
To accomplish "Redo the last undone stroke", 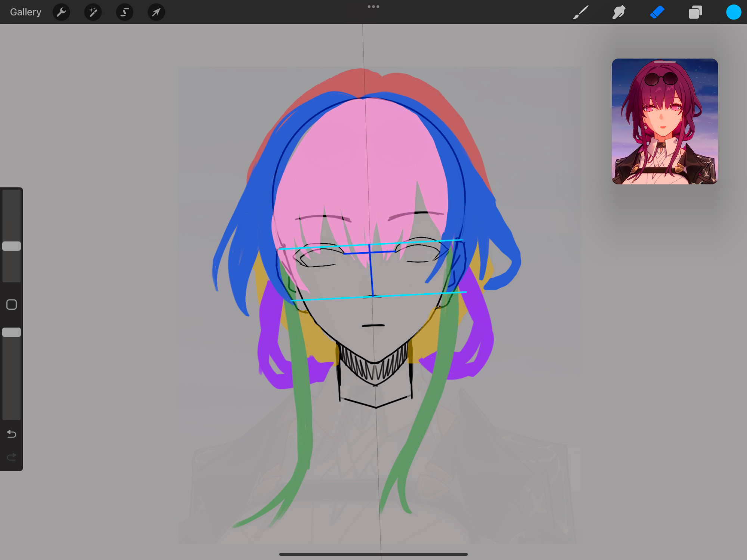I will 12,457.
